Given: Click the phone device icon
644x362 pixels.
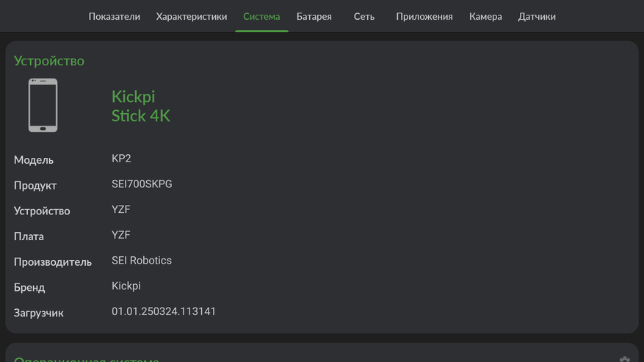Looking at the screenshot, I should pyautogui.click(x=43, y=106).
